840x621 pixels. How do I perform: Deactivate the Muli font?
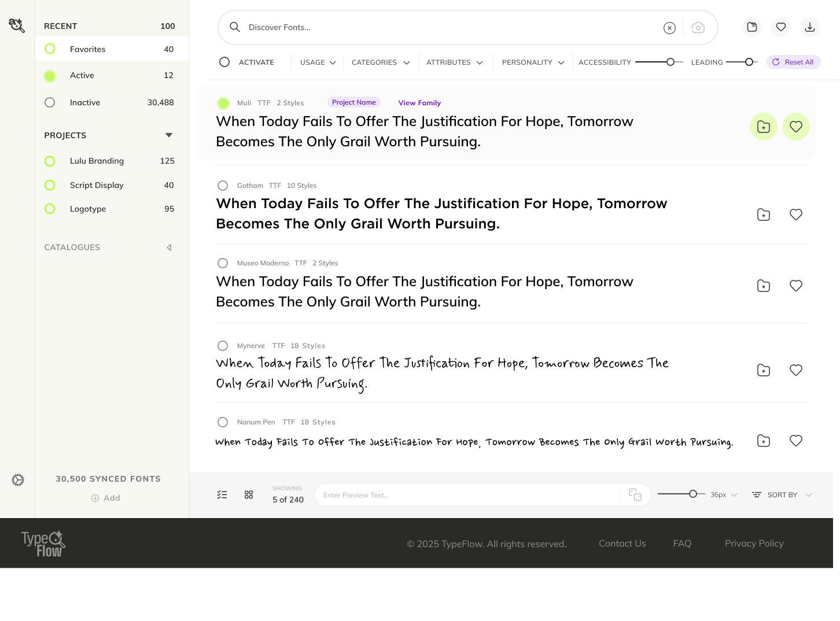pos(223,103)
